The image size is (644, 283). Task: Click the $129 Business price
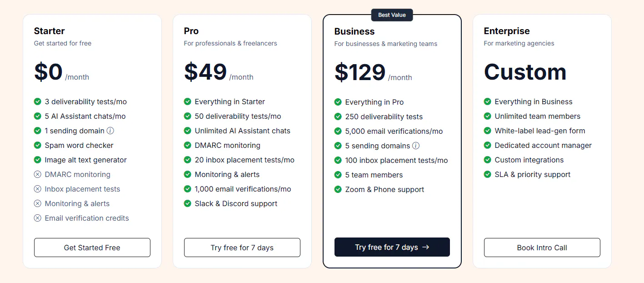tap(360, 73)
